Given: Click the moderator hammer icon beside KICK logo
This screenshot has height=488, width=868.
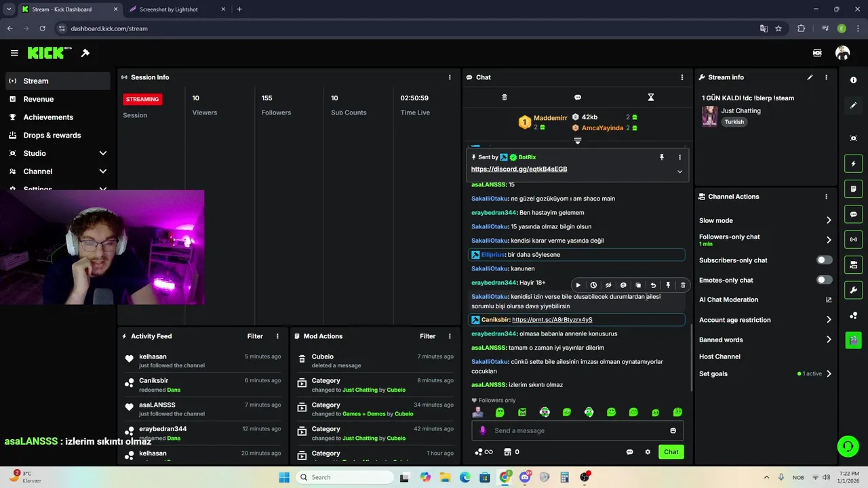Looking at the screenshot, I should [85, 53].
